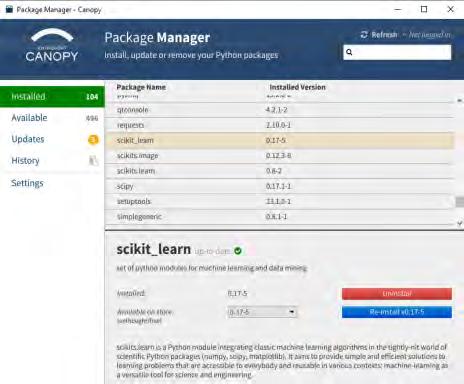The image size is (464, 384).
Task: Click the Canopy logo
Action: click(x=52, y=45)
